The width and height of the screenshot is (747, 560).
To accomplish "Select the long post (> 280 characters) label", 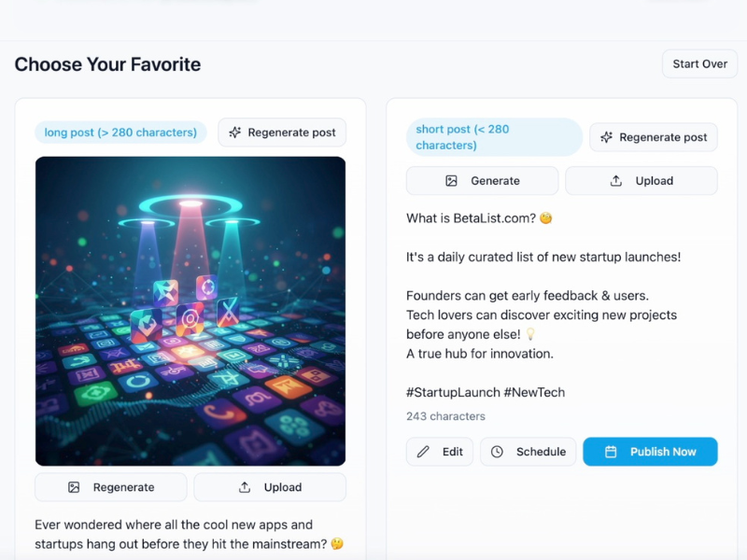I will [120, 133].
